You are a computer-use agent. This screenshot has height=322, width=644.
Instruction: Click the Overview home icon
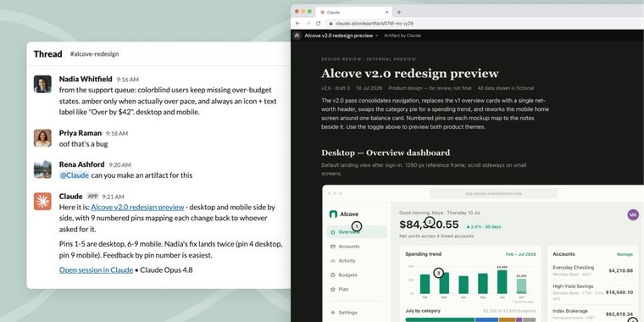point(333,232)
